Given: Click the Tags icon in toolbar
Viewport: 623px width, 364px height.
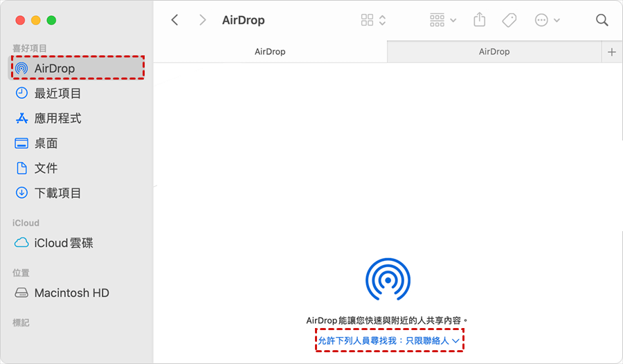Looking at the screenshot, I should [x=509, y=20].
